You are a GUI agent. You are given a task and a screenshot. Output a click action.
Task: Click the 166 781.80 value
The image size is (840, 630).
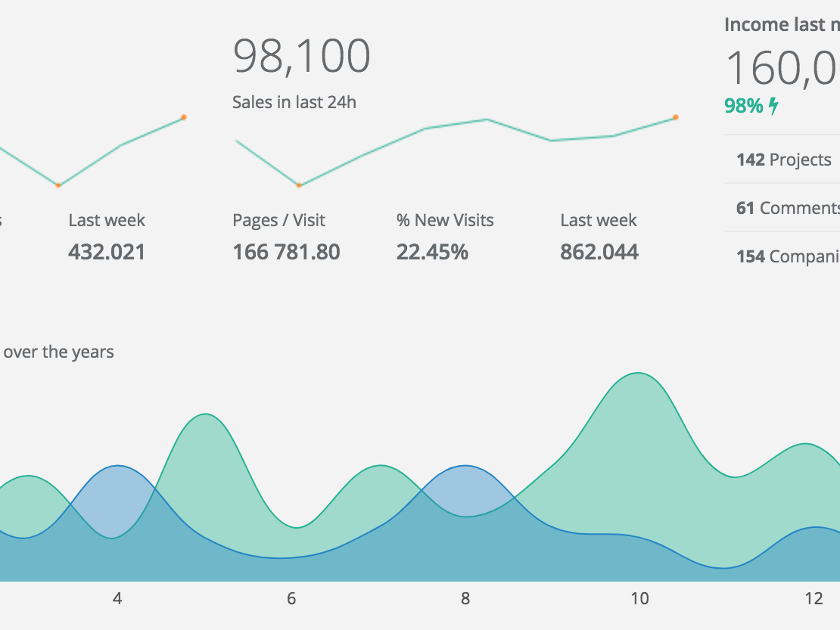[x=286, y=252]
